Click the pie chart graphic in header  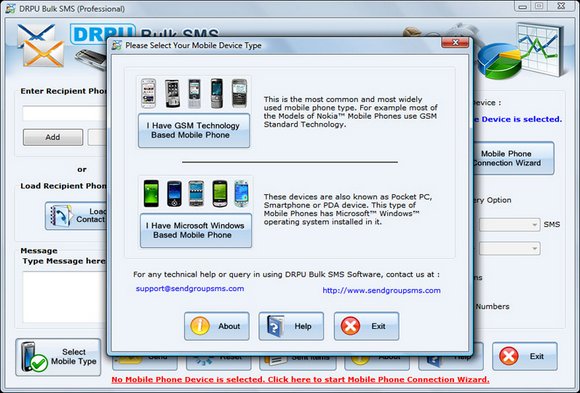(499, 61)
